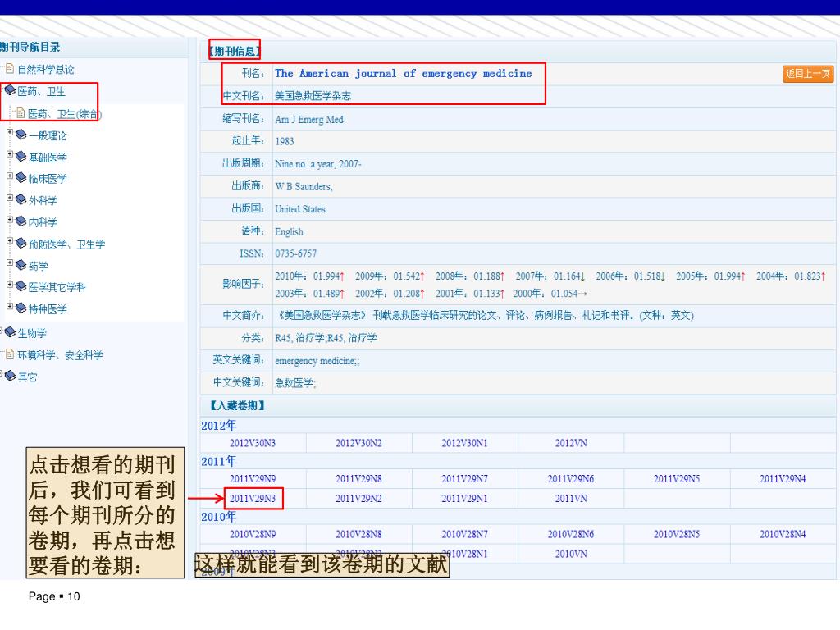
Task: Click book icon beside 生物学
Action: (x=10, y=332)
